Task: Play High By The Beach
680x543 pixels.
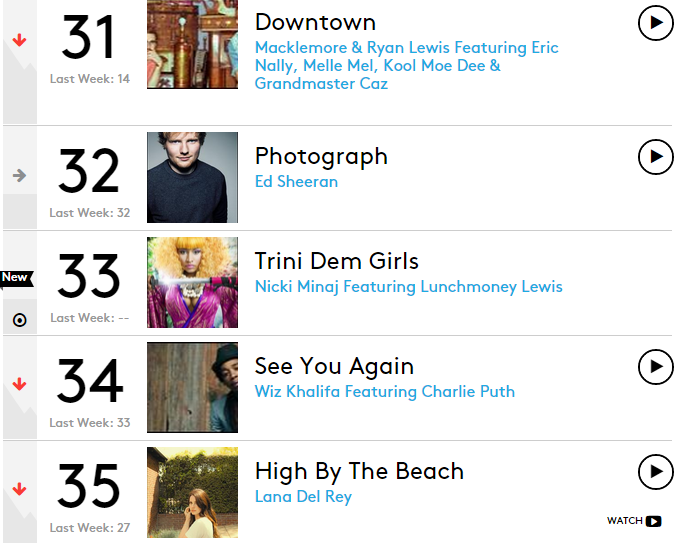Action: pos(655,471)
